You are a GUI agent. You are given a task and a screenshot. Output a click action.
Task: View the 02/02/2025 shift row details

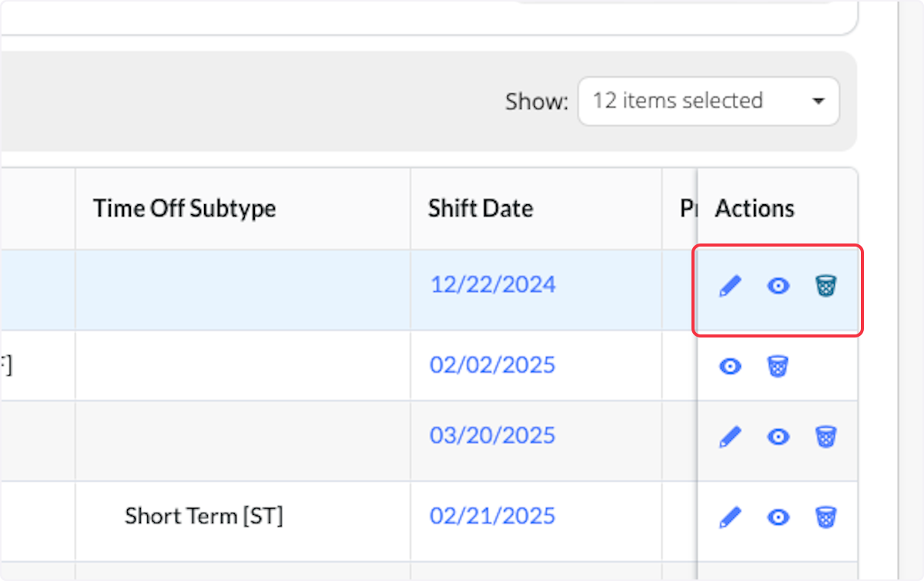pos(730,367)
